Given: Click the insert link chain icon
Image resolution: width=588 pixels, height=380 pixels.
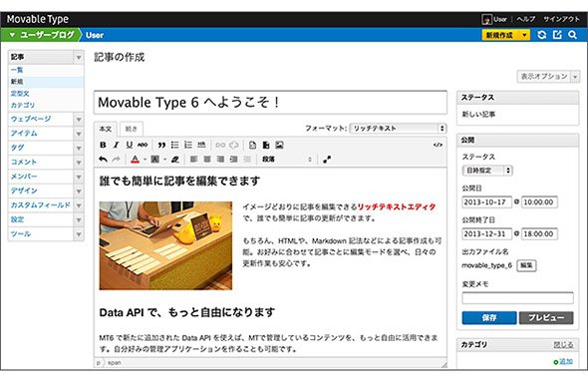Looking at the screenshot, I should click(220, 145).
